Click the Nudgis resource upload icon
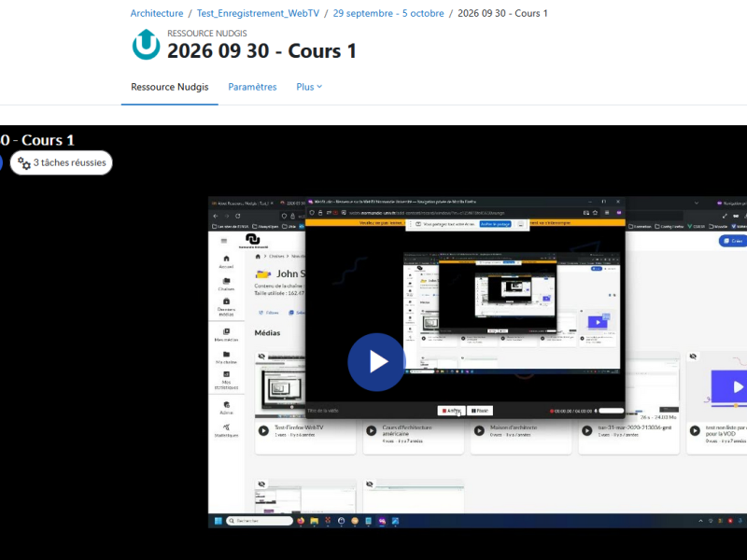This screenshot has height=560, width=747. pos(146,44)
